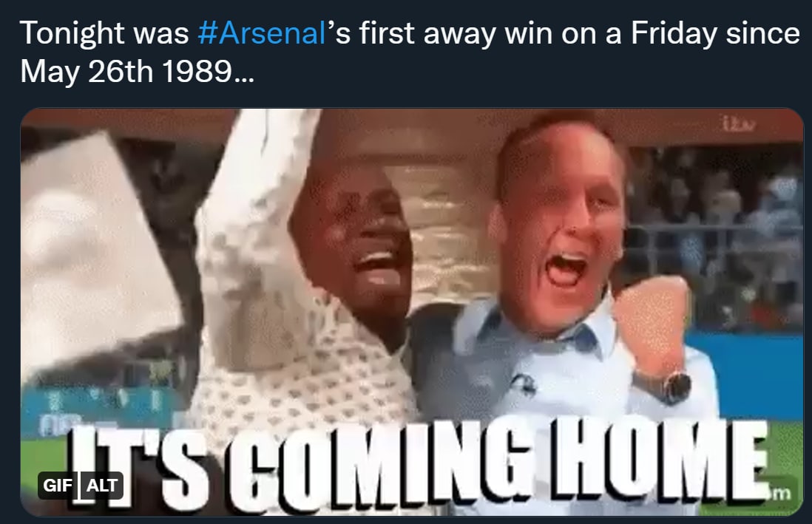812x524 pixels.
Task: Click the "Tonight was" tweet text
Action: (x=104, y=34)
